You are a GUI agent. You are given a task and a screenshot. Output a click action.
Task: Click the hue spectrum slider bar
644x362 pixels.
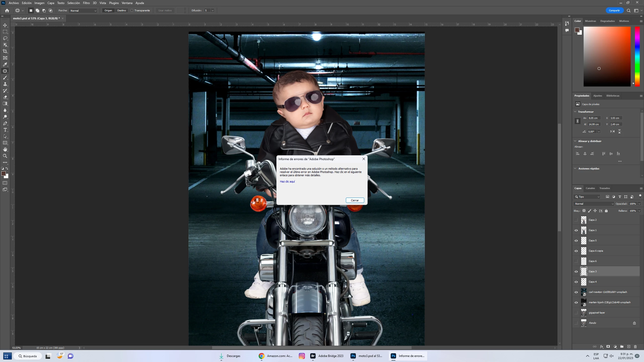pyautogui.click(x=637, y=57)
